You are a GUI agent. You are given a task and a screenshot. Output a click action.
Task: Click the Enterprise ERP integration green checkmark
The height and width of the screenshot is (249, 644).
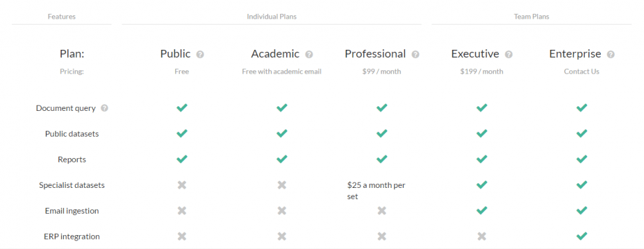pyautogui.click(x=582, y=236)
